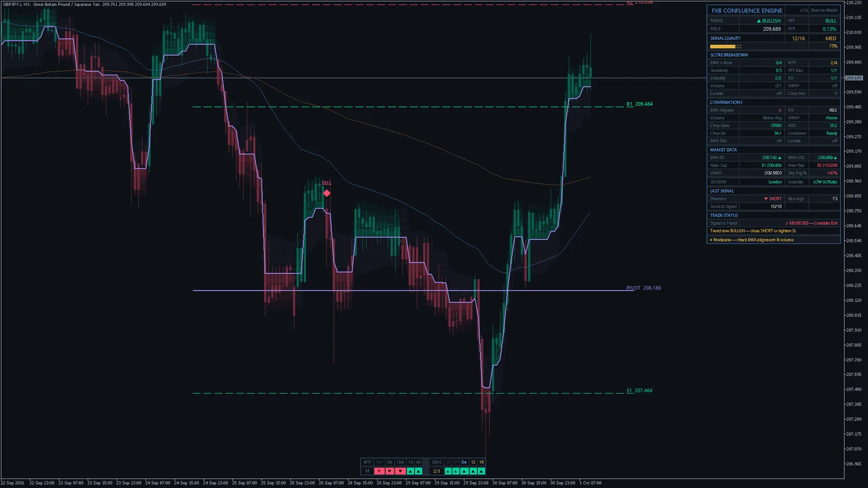Click the London session value
Image resolution: width=868 pixels, height=488 pixels.
tap(775, 182)
